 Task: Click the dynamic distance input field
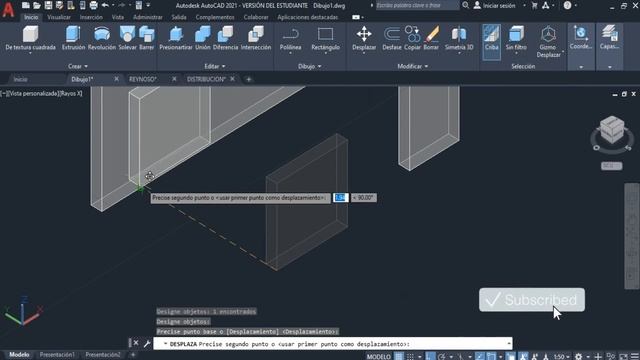click(340, 198)
